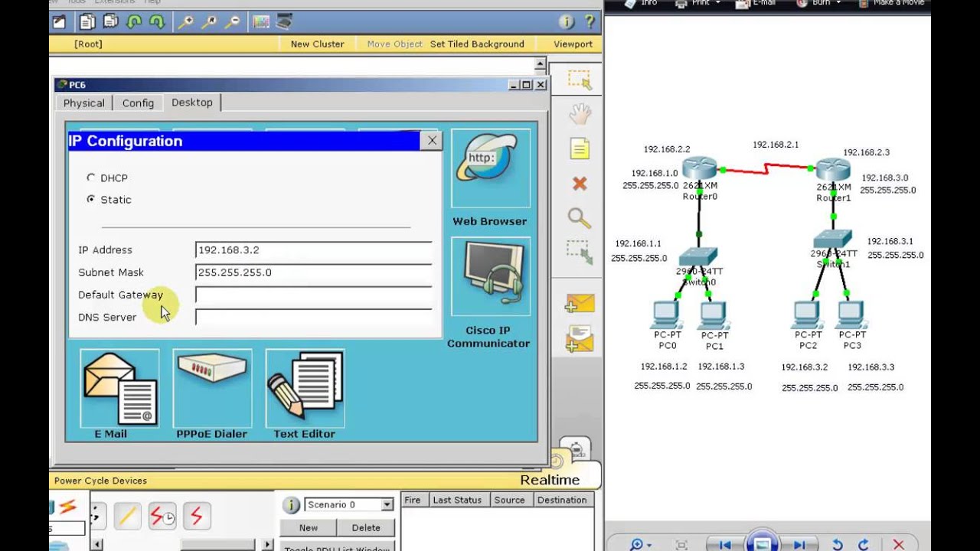Open the Text Editor app

tap(305, 388)
